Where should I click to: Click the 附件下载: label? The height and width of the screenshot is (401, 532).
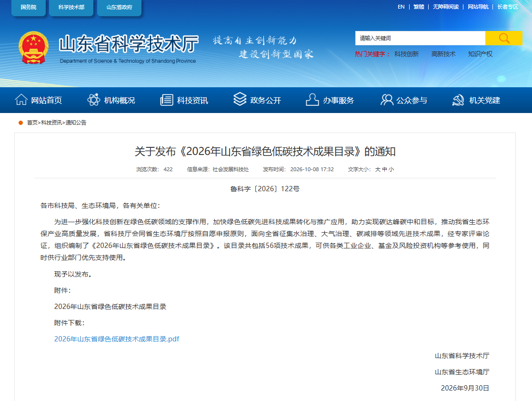[x=69, y=323]
